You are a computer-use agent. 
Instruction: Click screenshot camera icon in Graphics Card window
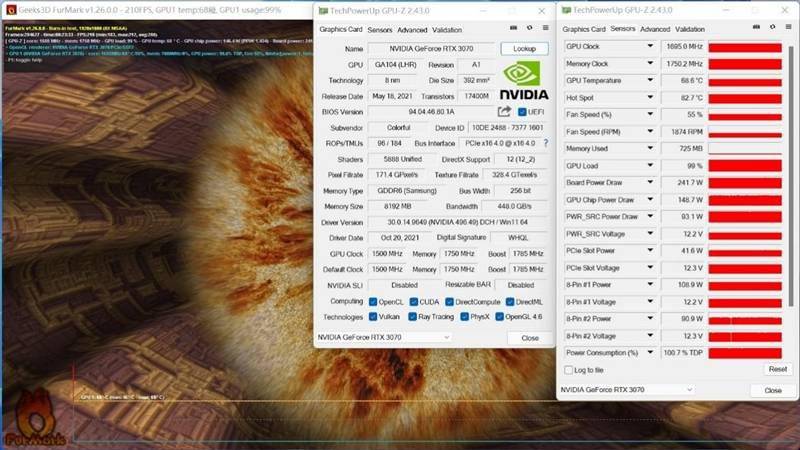pyautogui.click(x=514, y=28)
